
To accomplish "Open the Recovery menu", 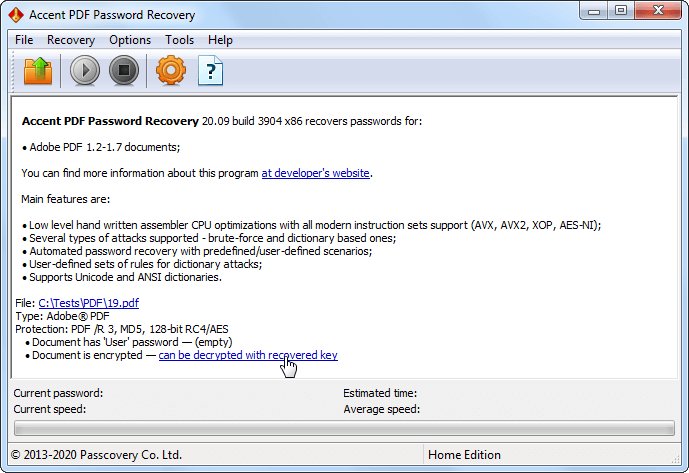I will [x=71, y=40].
